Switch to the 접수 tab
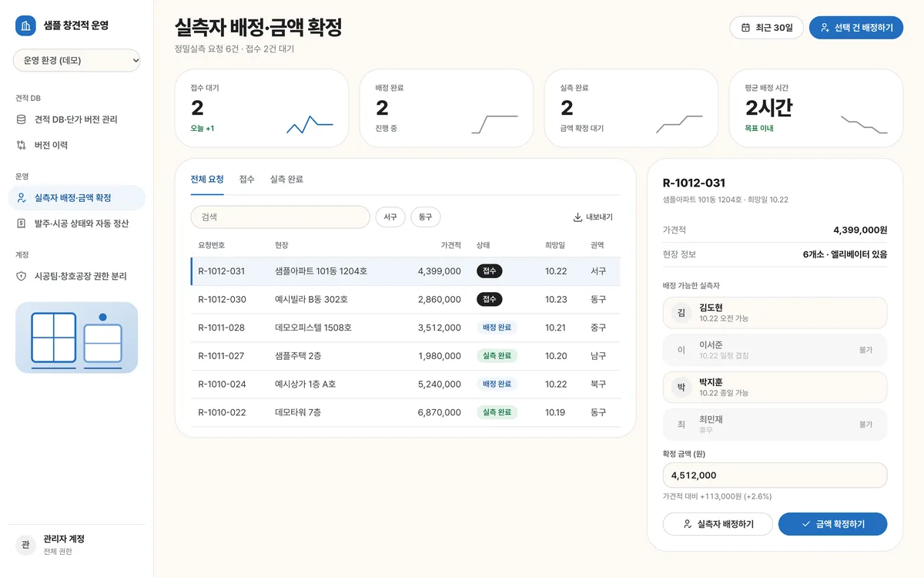Screen dimensions: 924x578 point(247,180)
